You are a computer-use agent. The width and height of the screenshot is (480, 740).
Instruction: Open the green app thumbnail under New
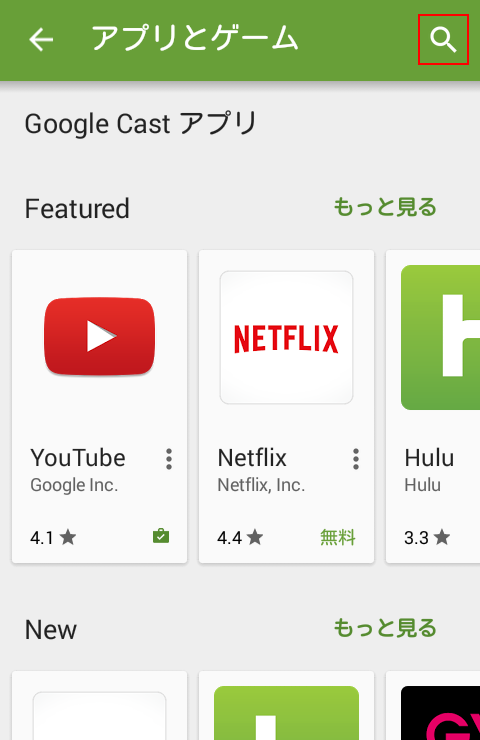286,713
